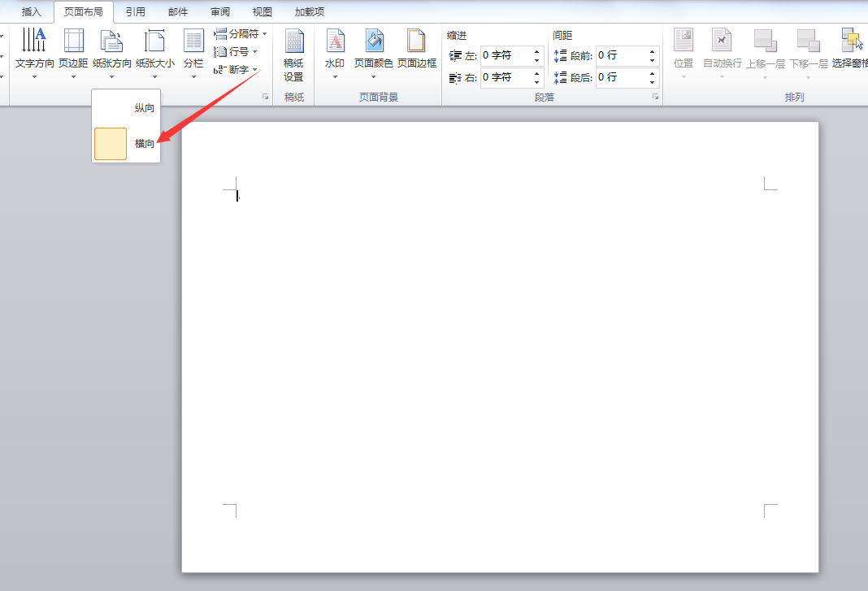Open the 页面设置 dialog launcher

pyautogui.click(x=266, y=97)
